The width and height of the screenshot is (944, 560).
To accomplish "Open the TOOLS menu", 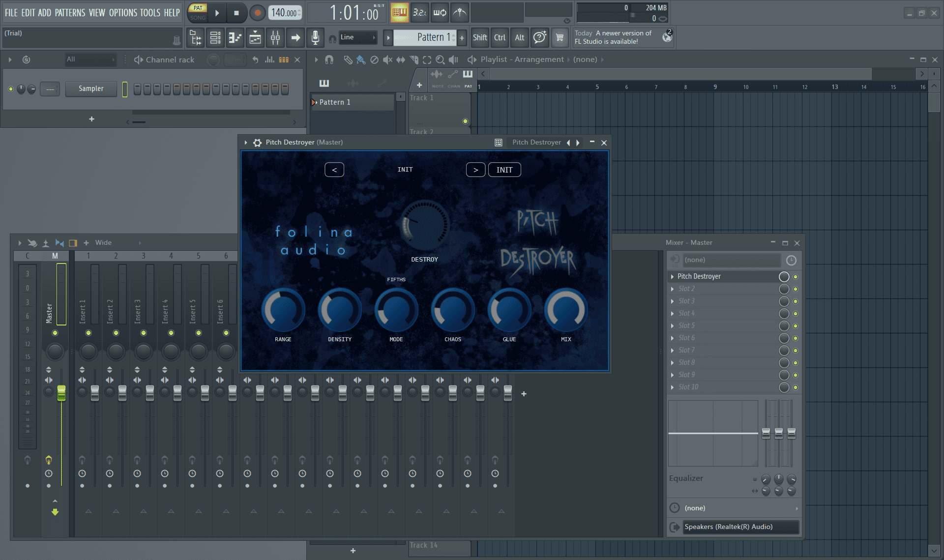I will (x=150, y=13).
